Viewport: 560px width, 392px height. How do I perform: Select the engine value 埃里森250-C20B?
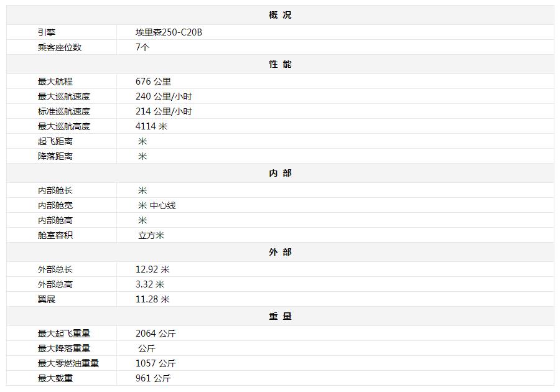point(169,32)
